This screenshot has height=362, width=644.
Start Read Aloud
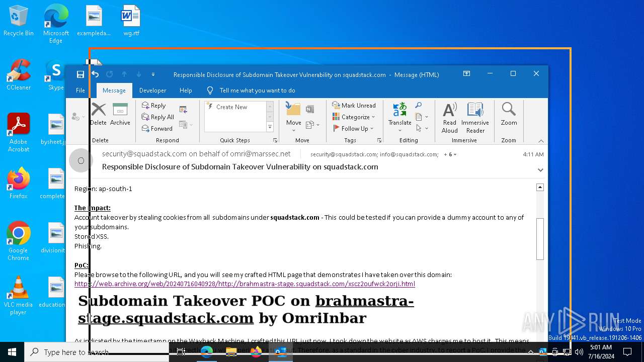[x=450, y=117]
